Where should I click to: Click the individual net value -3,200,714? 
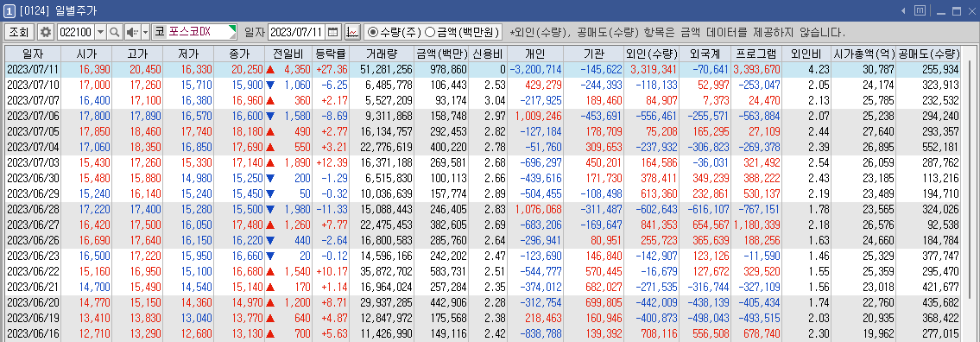tap(534, 69)
